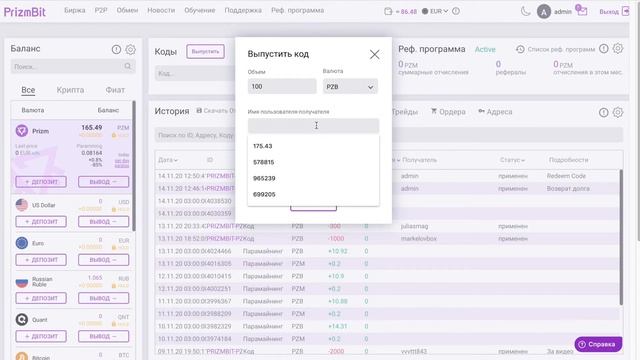Click the Euro flag icon
The image size is (640, 360).
pyautogui.click(x=22, y=243)
